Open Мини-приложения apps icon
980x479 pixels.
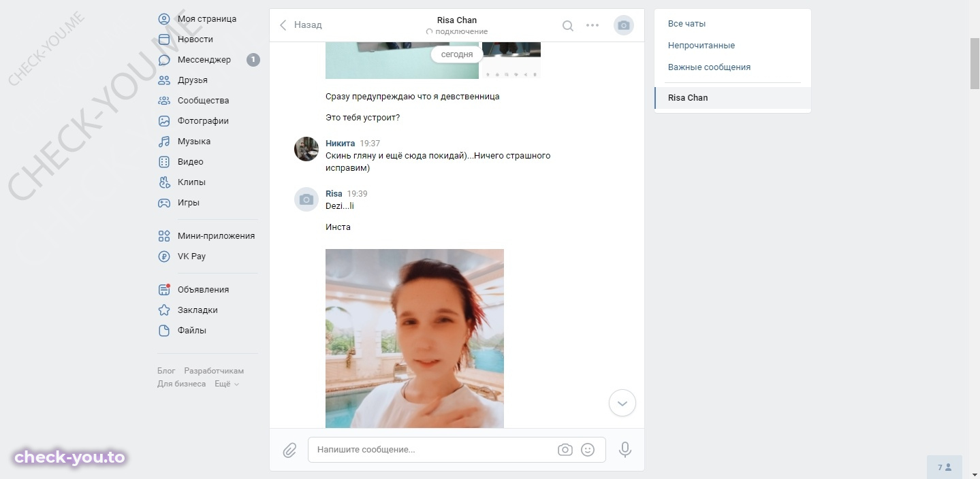tap(164, 236)
